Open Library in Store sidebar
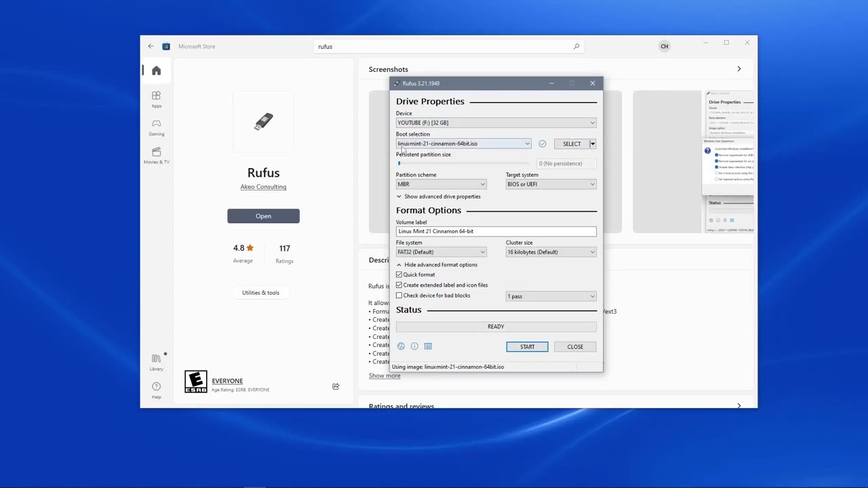This screenshot has width=868, height=488. pos(157,362)
